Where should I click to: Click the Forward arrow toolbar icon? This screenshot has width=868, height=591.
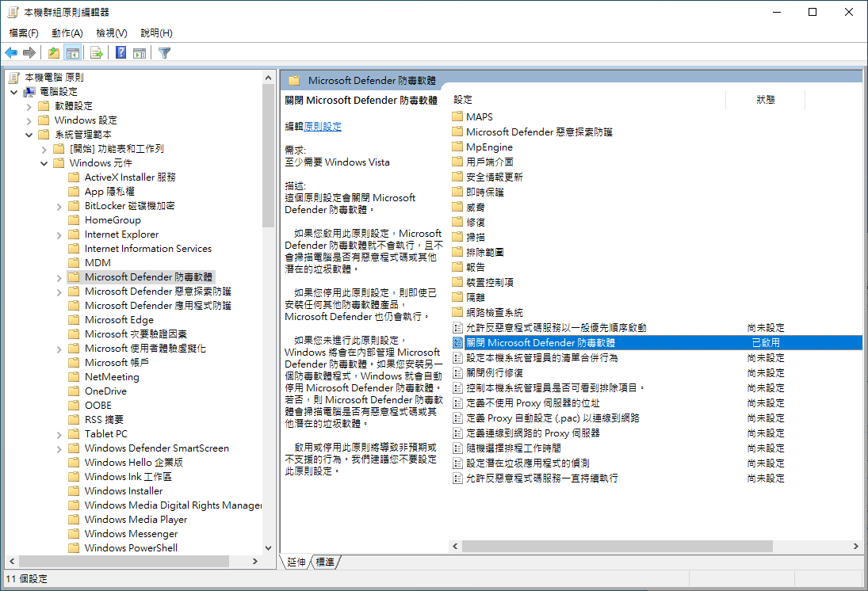tap(29, 52)
